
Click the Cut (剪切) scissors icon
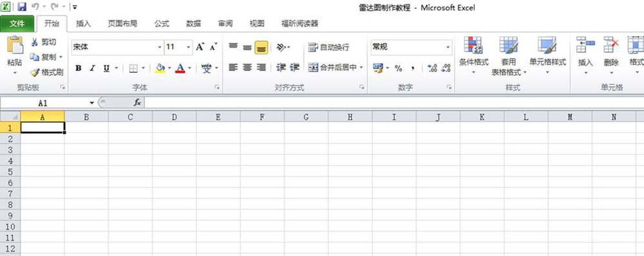(35, 42)
